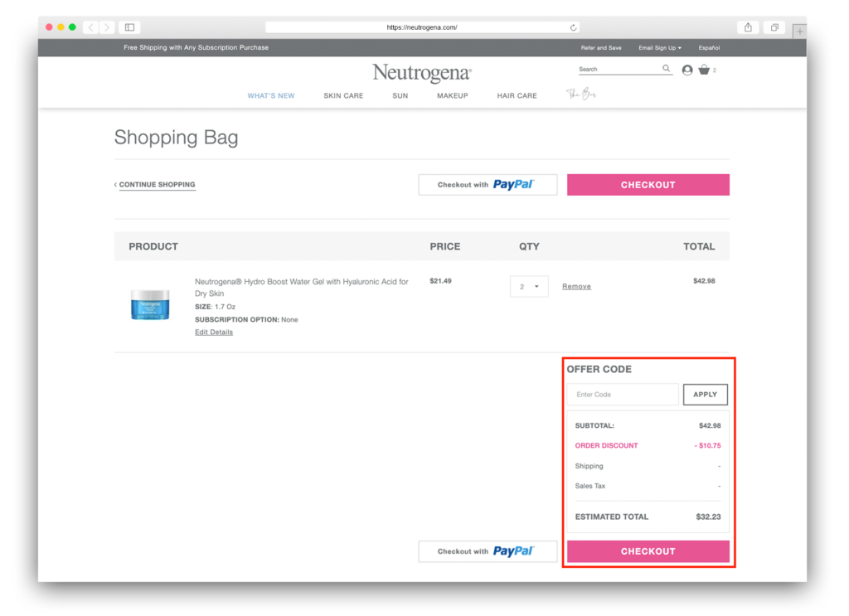849x616 pixels.
Task: Remove the Hydro Boost item
Action: pos(576,286)
